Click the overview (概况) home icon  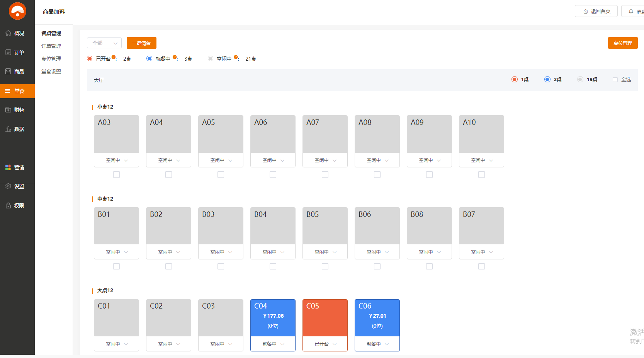tap(8, 33)
